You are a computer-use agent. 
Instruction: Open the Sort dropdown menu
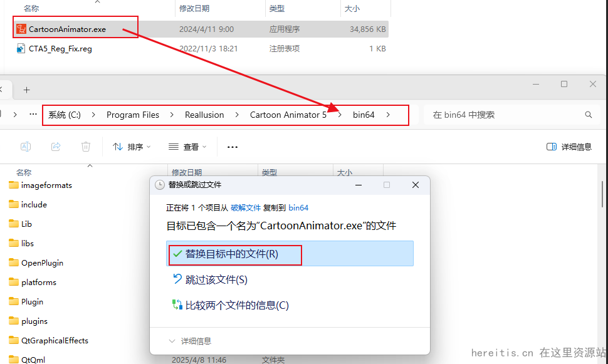(132, 147)
